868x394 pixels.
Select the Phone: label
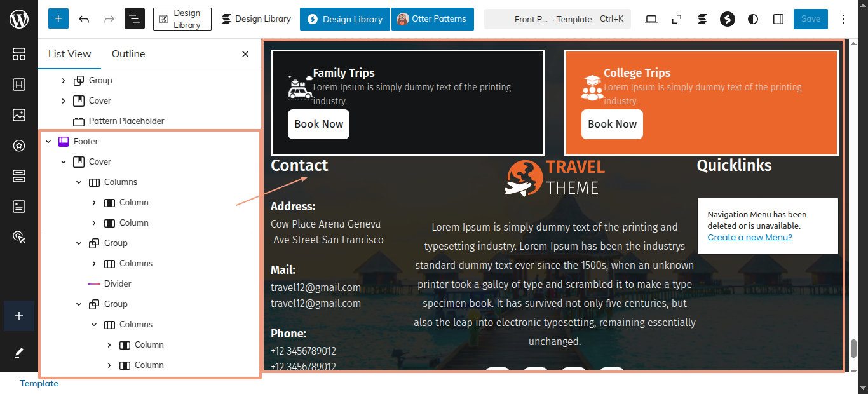pos(288,333)
